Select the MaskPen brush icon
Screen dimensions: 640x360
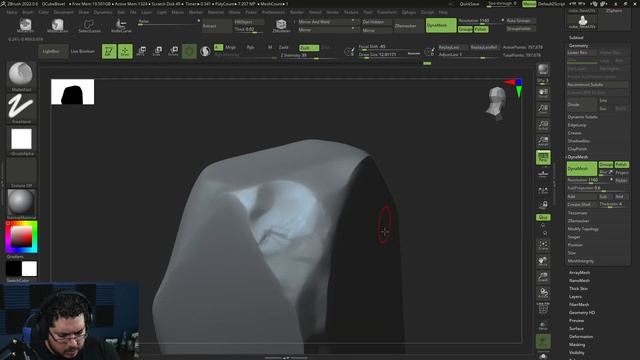point(25,25)
